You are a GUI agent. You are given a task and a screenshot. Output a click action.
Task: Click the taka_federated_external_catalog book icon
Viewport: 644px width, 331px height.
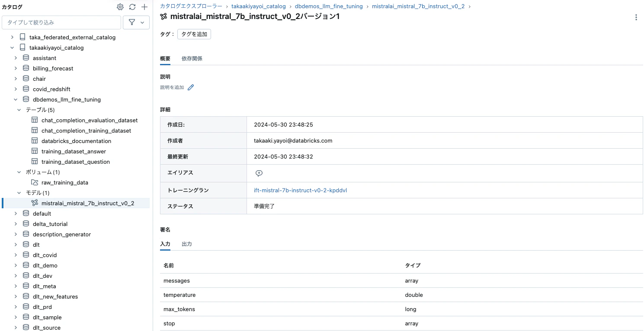coord(22,37)
